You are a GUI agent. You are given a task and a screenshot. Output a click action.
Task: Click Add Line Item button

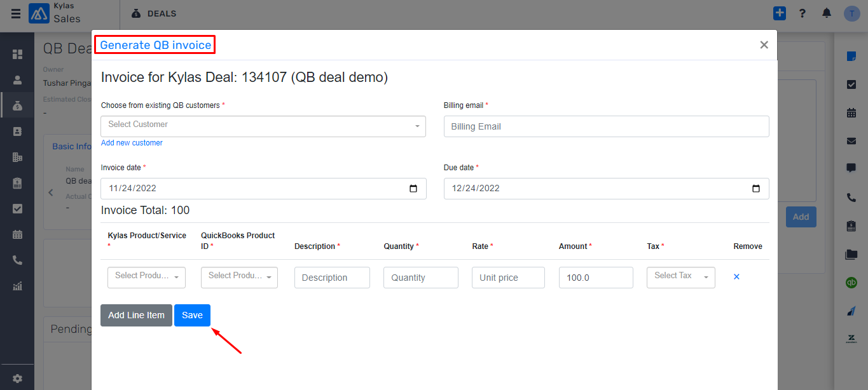pos(136,315)
